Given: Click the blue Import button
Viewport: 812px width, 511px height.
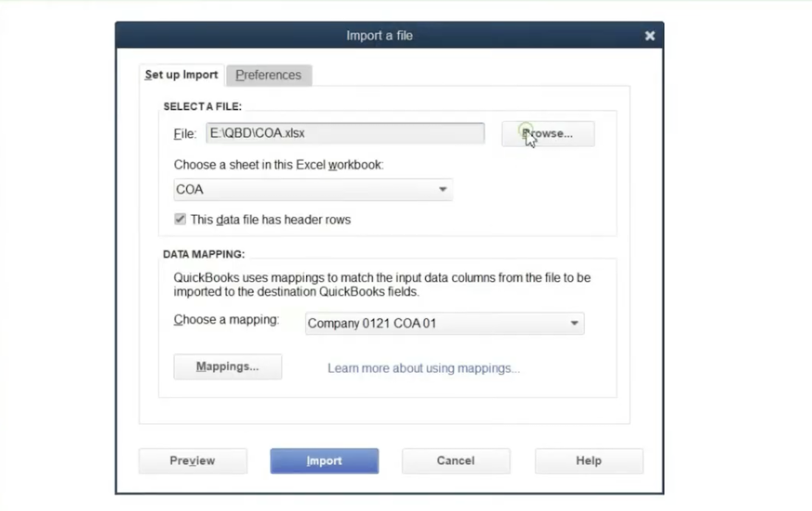Looking at the screenshot, I should coord(324,461).
